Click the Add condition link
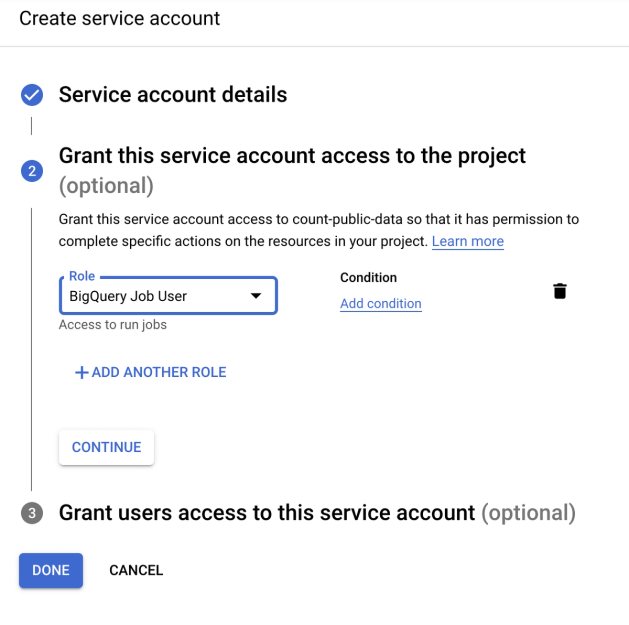The image size is (629, 625). 381,304
